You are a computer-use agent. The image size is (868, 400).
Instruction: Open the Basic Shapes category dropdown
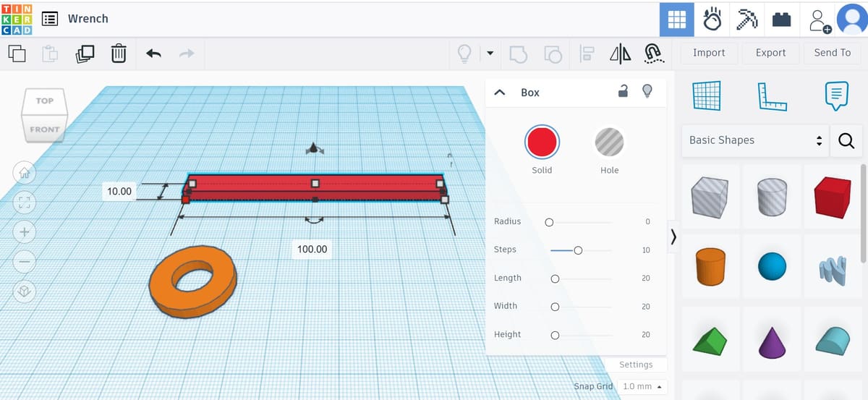(756, 140)
